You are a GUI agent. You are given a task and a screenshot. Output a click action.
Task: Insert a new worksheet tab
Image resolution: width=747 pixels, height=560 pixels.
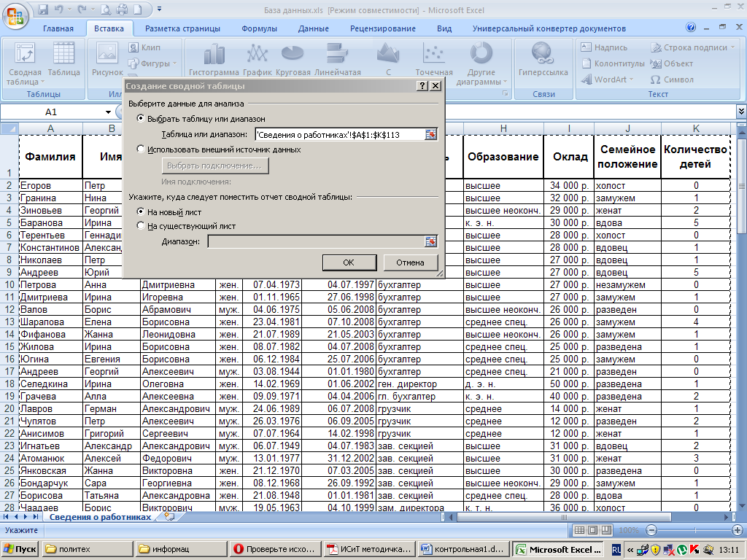pyautogui.click(x=169, y=517)
